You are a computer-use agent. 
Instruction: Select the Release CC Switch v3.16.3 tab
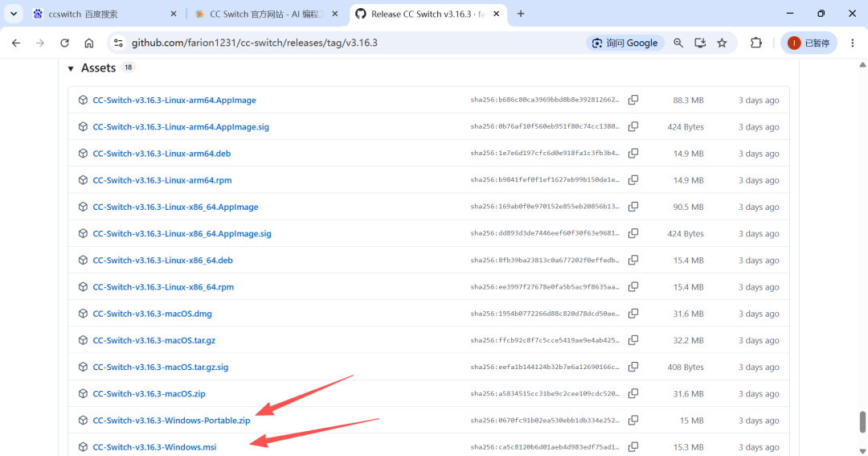[427, 14]
